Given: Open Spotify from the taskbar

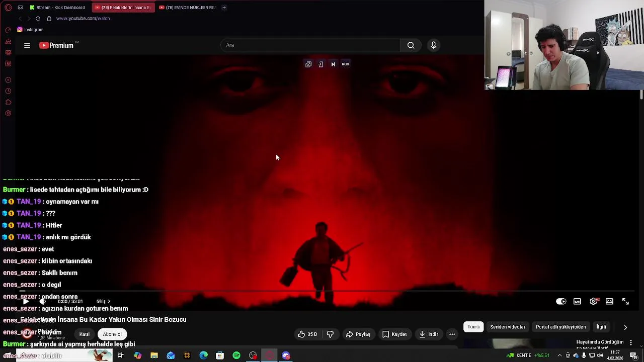Looking at the screenshot, I should point(236,356).
